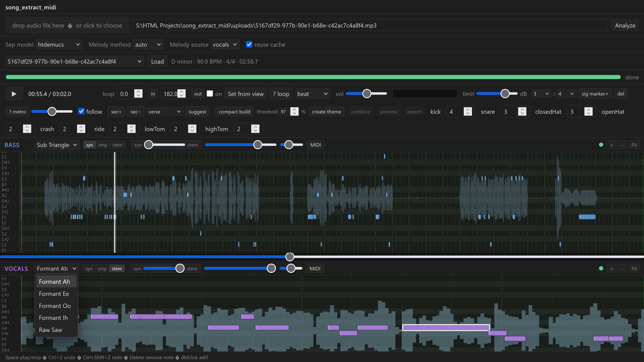Click highTom value stepper

[255, 129]
